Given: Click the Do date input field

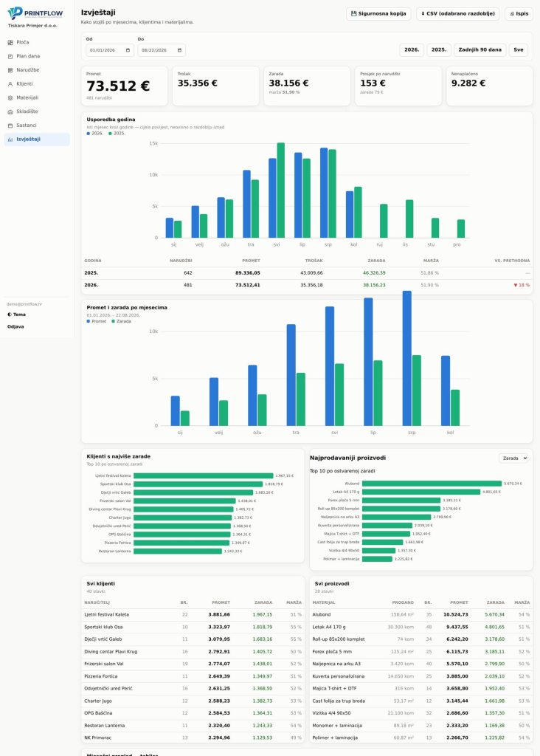Looking at the screenshot, I should pyautogui.click(x=162, y=50).
